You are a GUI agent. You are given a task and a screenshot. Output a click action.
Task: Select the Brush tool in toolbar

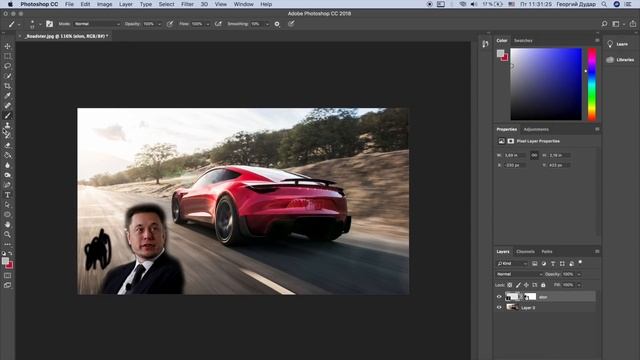coord(7,116)
